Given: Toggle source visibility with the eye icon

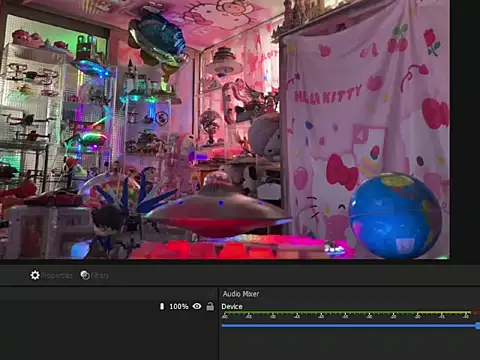Looking at the screenshot, I should (x=197, y=306).
